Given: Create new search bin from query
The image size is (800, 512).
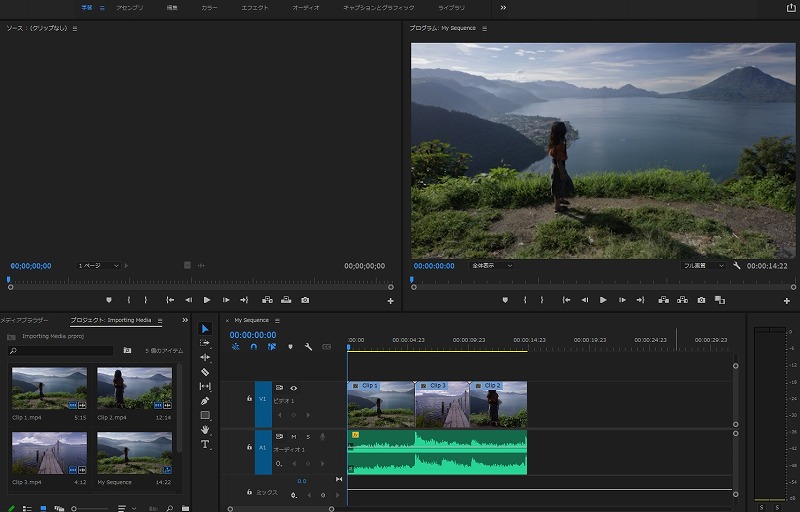Looking at the screenshot, I should pos(127,350).
